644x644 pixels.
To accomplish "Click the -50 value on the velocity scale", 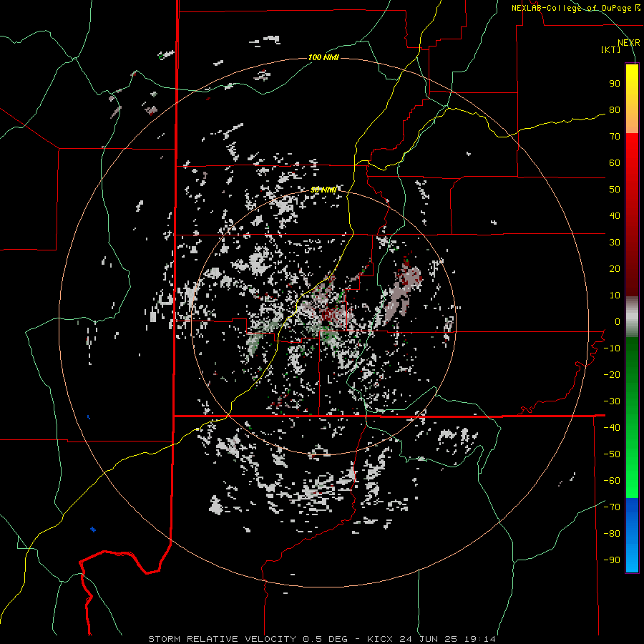I will coord(612,454).
